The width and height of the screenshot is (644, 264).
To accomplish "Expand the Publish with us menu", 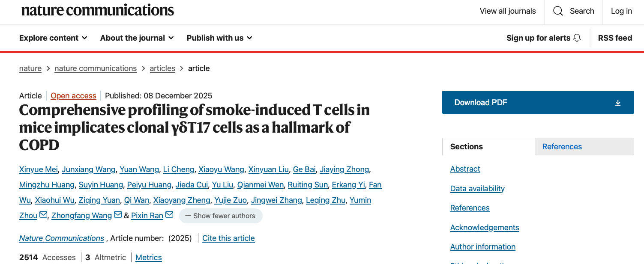I will (219, 38).
